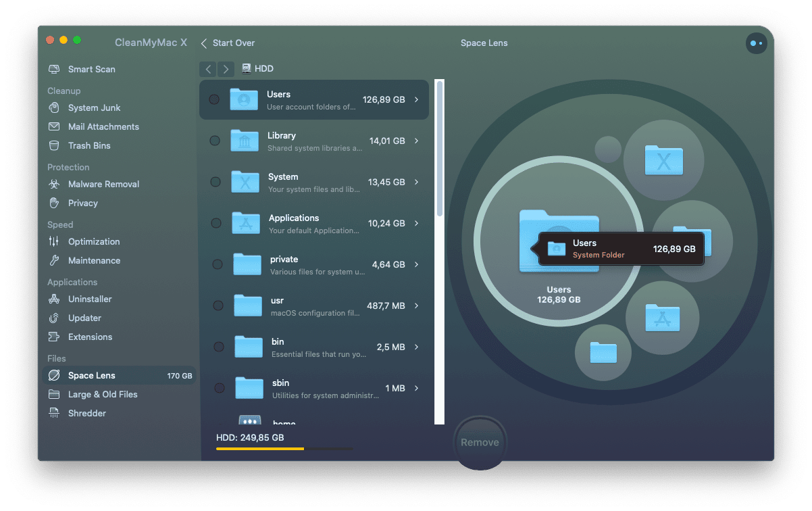Image resolution: width=812 pixels, height=511 pixels.
Task: Click the Large & Old Files icon
Action: click(54, 395)
